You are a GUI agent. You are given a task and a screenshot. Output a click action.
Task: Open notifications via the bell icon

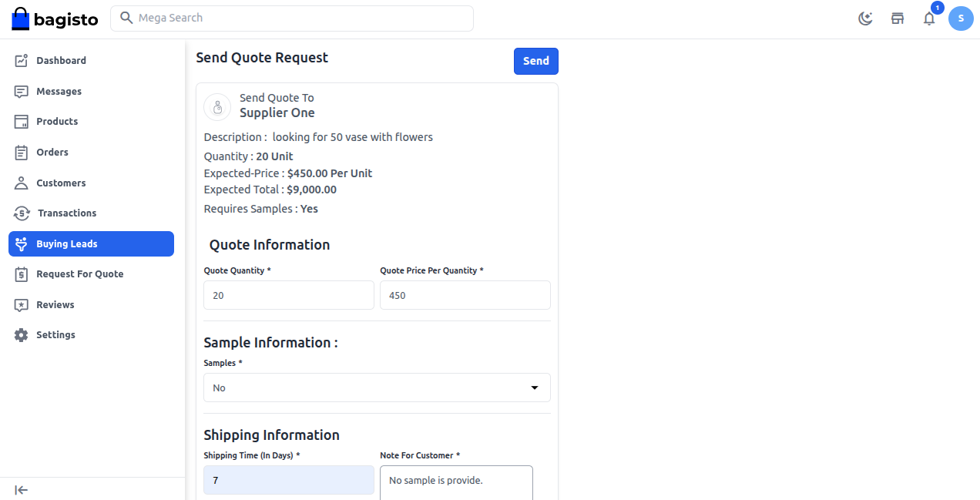coord(929,18)
